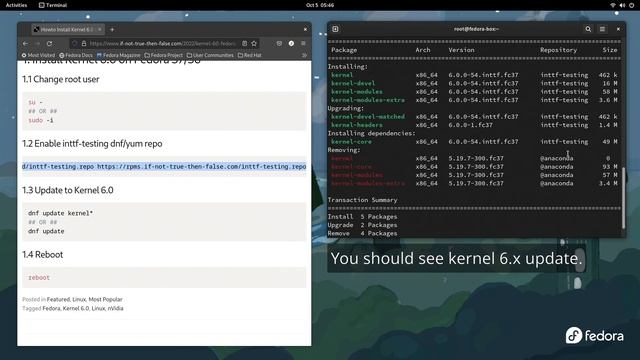
Task: Click tracking protection shield icon in URL bar
Action: 74,43
